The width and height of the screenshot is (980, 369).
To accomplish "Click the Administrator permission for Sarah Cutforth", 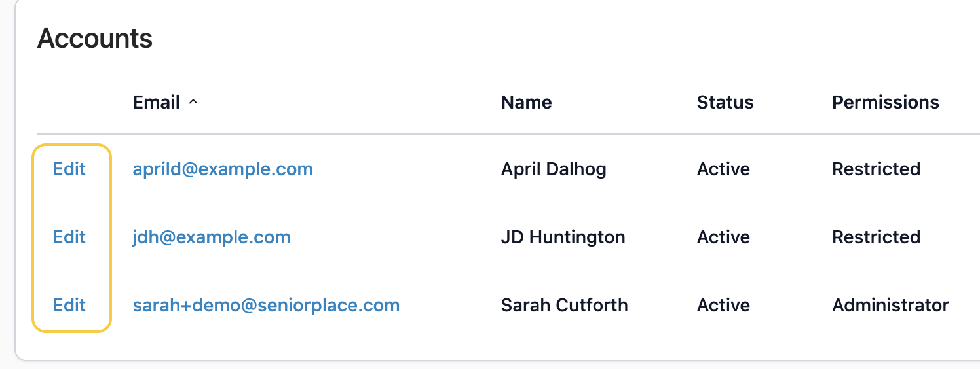I will click(890, 305).
